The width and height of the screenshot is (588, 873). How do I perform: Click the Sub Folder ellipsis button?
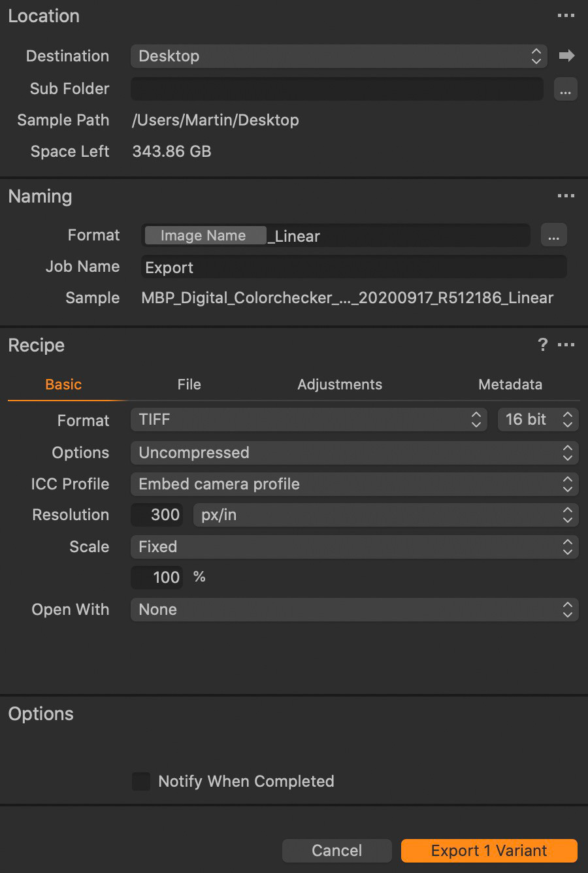(x=565, y=89)
